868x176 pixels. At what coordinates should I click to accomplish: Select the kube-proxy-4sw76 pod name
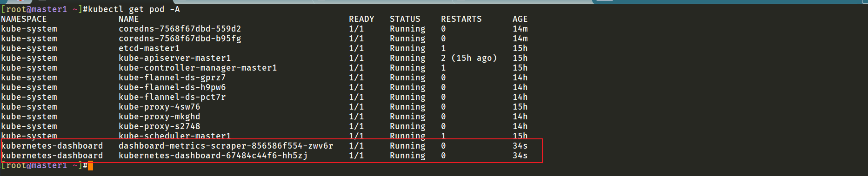(x=160, y=107)
